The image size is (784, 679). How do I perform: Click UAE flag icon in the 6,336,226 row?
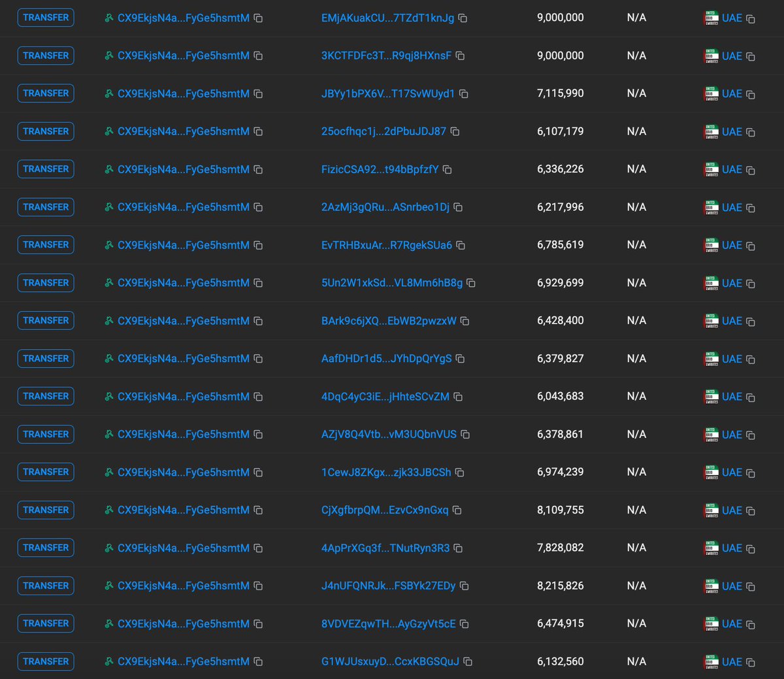(x=711, y=169)
